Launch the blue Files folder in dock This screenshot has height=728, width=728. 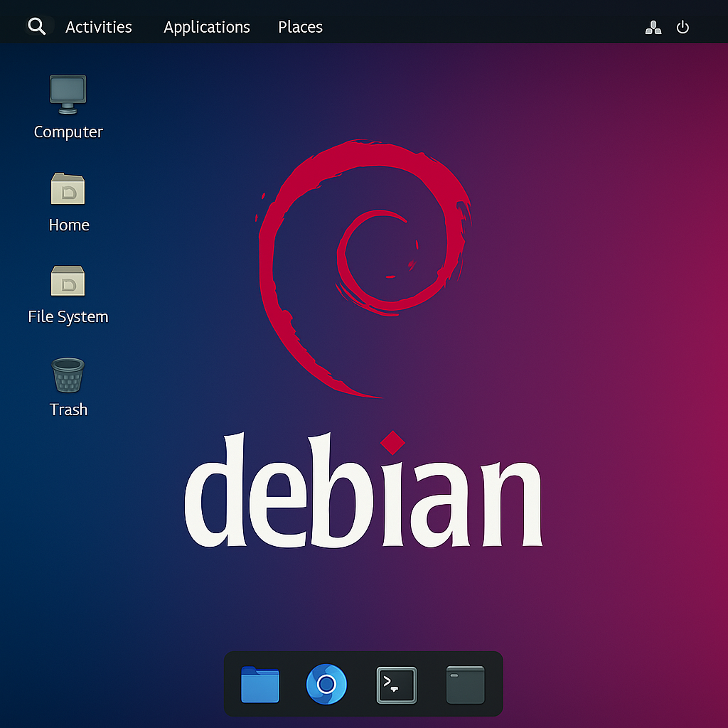[260, 685]
